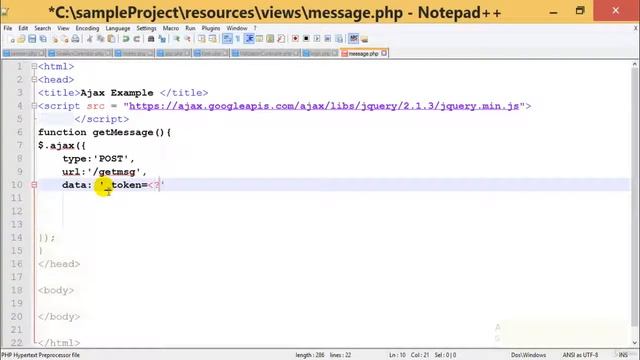Click the INS indicator in status bar
Screen dimensions: 640x360
(623, 355)
